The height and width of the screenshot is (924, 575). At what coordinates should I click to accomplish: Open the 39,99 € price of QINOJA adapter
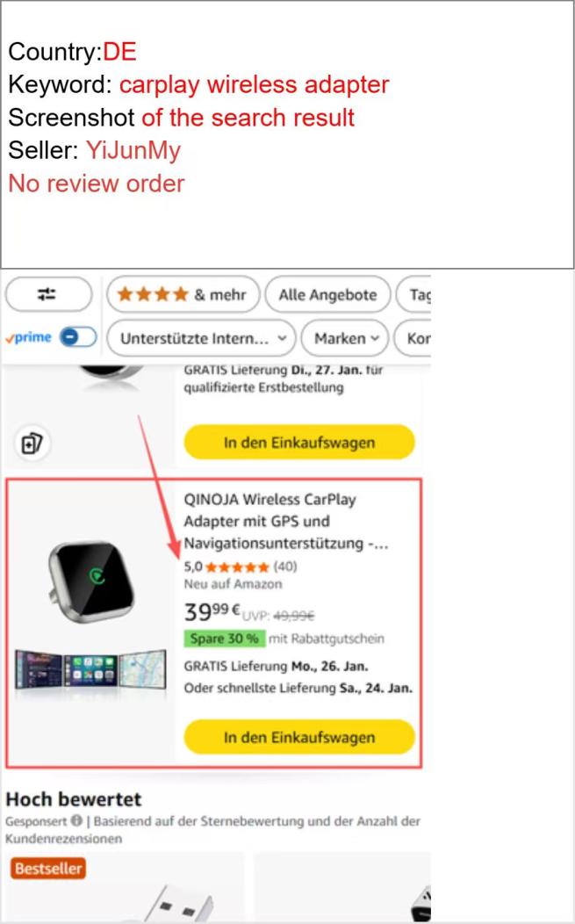click(212, 611)
